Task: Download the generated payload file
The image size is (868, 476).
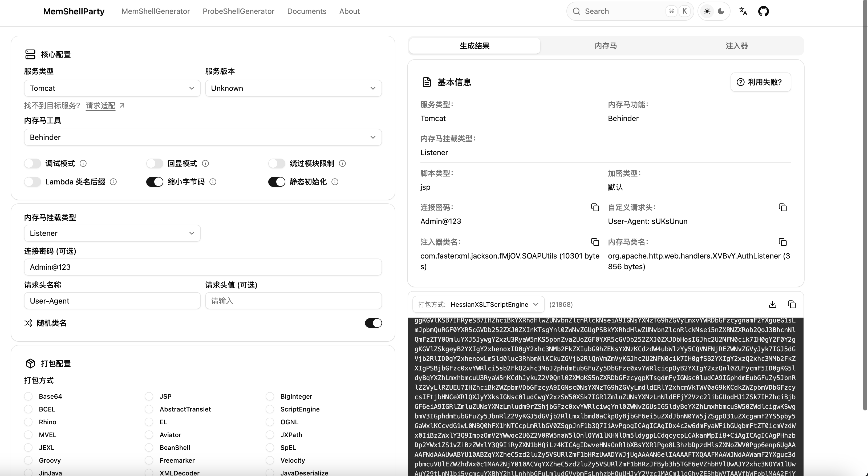Action: 772,304
